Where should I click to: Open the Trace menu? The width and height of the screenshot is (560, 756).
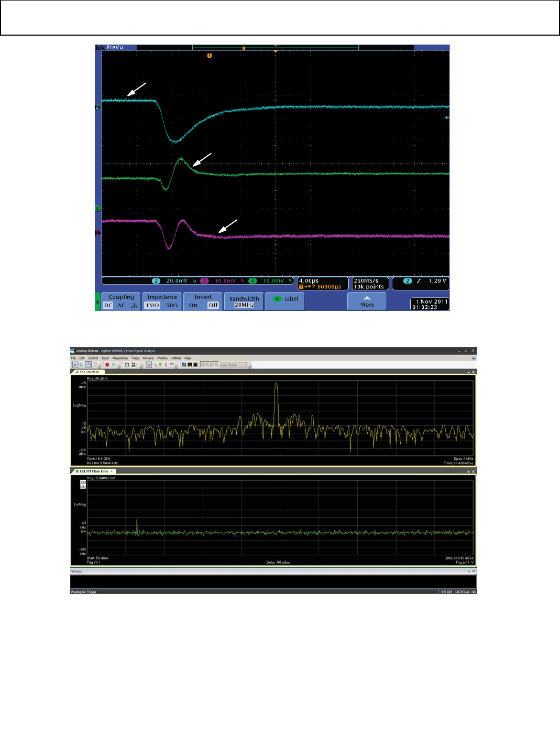click(x=135, y=358)
